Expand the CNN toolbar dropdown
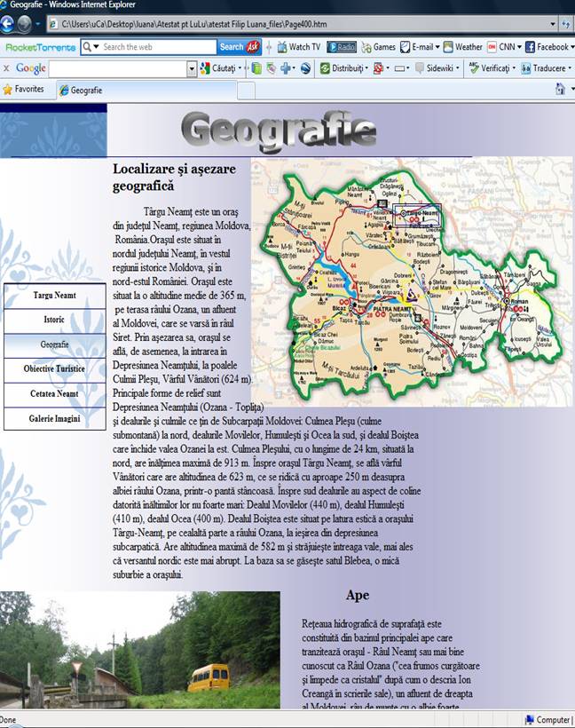Image resolution: width=575 pixels, height=728 pixels. (504, 47)
